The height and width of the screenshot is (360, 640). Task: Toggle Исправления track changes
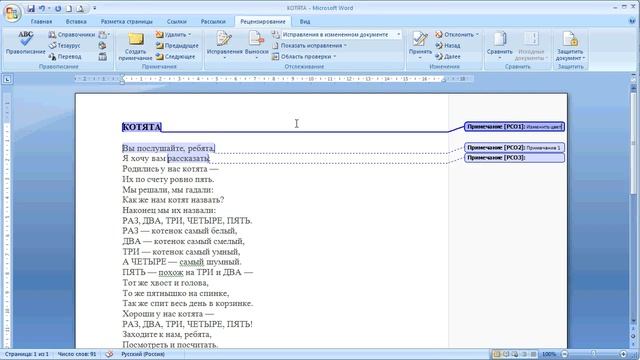[x=224, y=44]
